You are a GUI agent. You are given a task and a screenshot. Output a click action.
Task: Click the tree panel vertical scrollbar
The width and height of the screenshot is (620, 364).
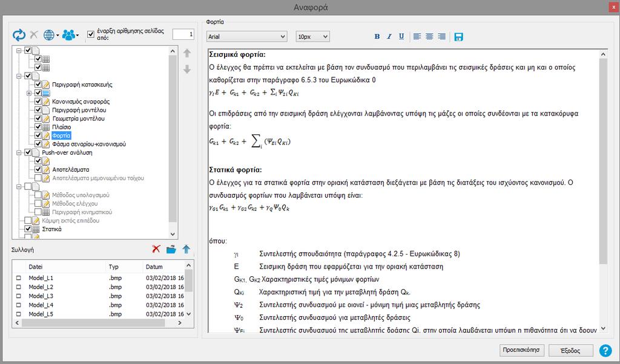click(x=173, y=141)
